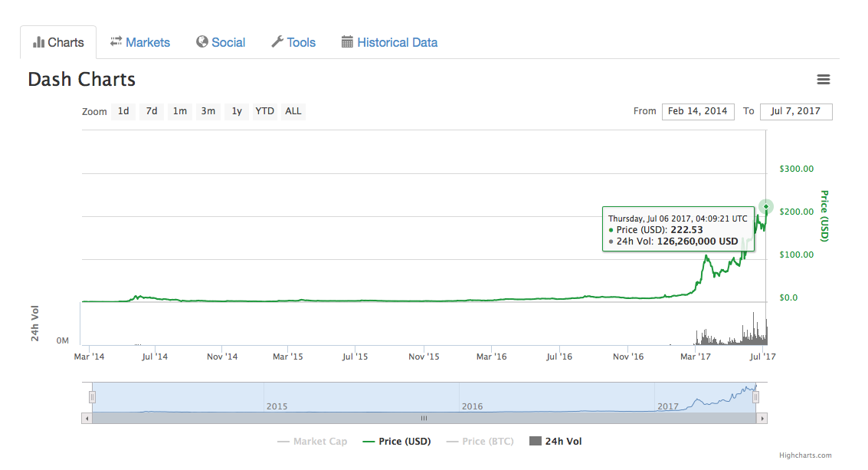Click the Nov '15 axis label
This screenshot has height=470, width=868.
(x=424, y=357)
